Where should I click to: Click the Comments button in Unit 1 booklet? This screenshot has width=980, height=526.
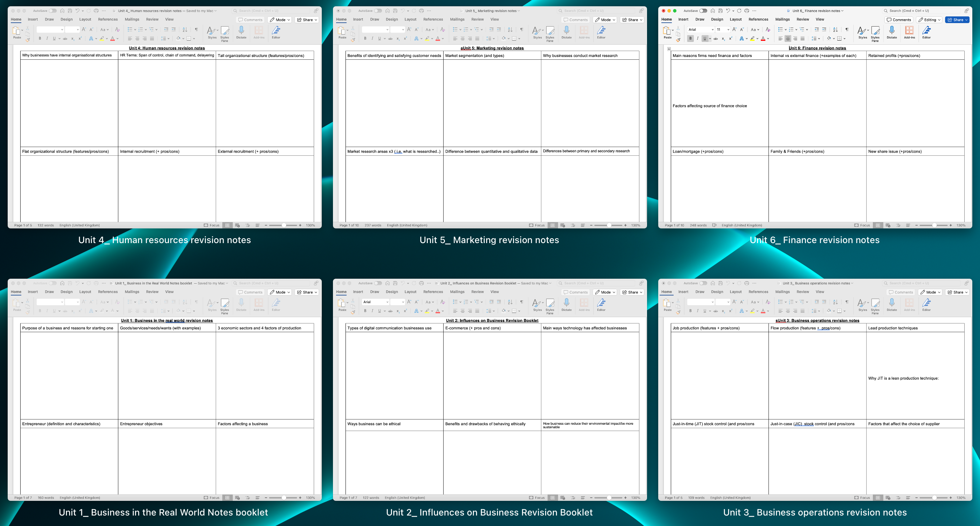pyautogui.click(x=251, y=292)
